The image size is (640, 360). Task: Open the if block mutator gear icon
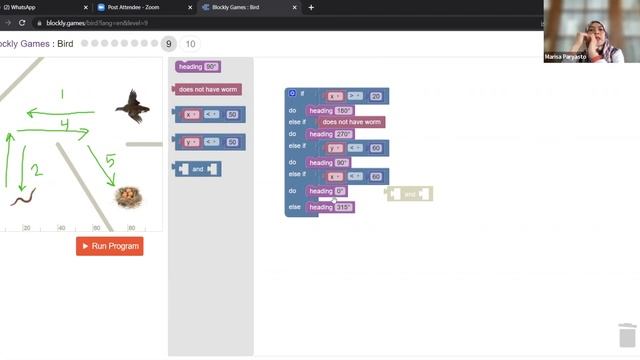pyautogui.click(x=292, y=93)
